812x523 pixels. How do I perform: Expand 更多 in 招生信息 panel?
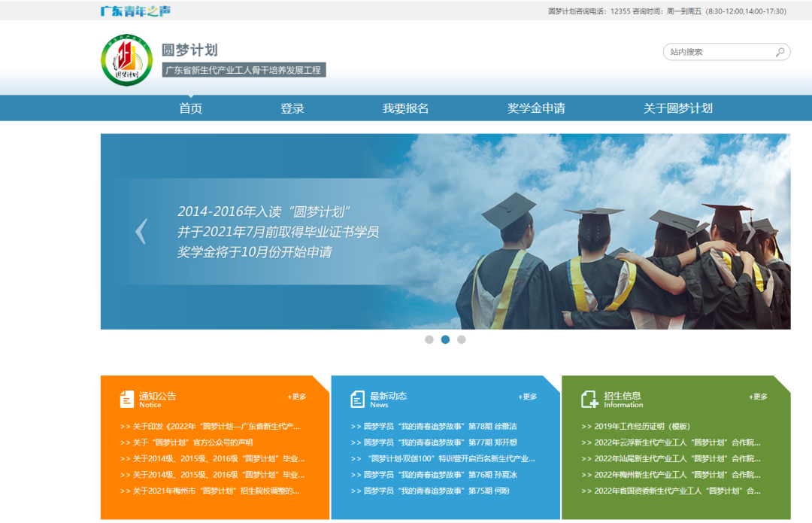pos(758,397)
